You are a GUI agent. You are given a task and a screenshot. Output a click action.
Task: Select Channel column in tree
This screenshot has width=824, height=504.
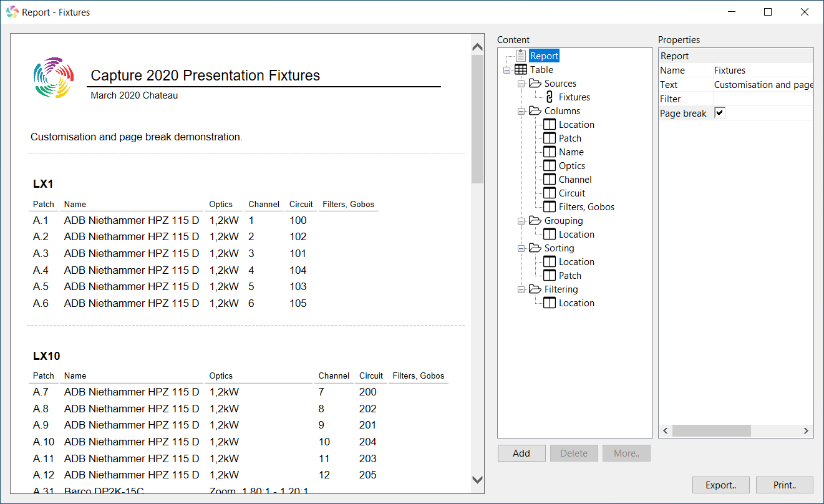coord(575,180)
